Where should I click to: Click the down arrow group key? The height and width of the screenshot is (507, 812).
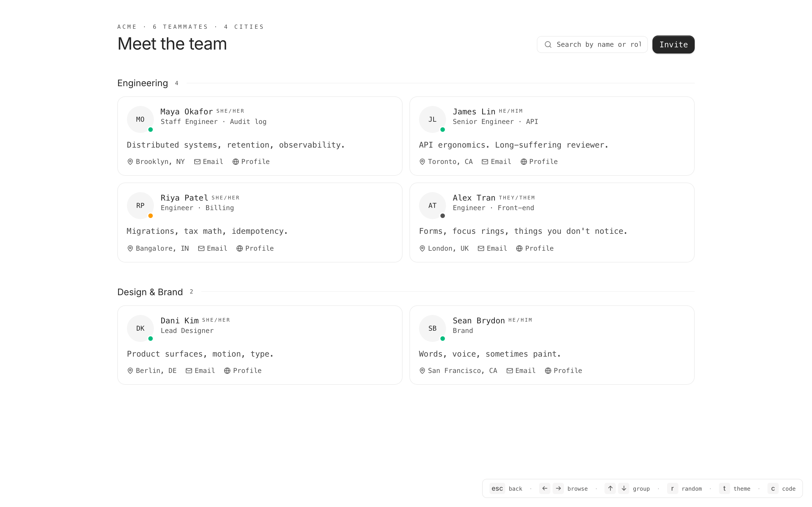click(x=623, y=489)
